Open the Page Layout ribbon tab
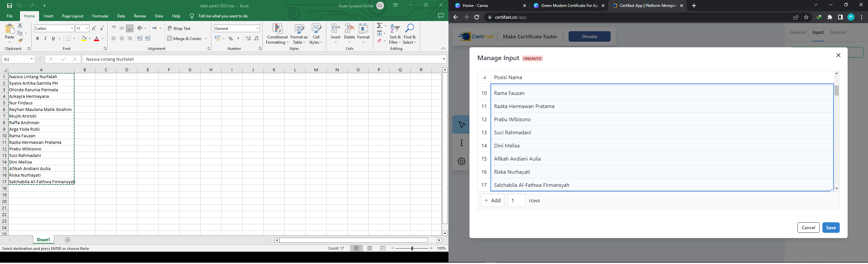868x264 pixels. click(73, 16)
